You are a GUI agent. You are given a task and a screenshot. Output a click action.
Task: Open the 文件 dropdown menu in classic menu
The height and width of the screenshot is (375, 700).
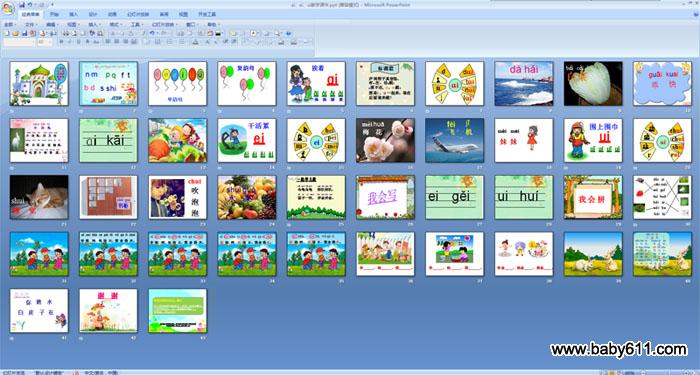click(x=31, y=25)
